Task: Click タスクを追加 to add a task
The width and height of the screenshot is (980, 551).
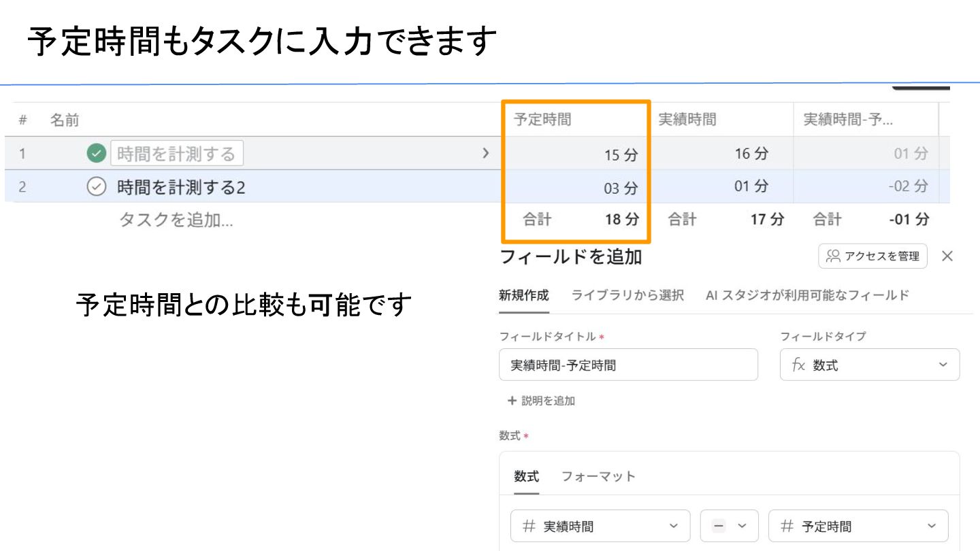Action: click(176, 220)
